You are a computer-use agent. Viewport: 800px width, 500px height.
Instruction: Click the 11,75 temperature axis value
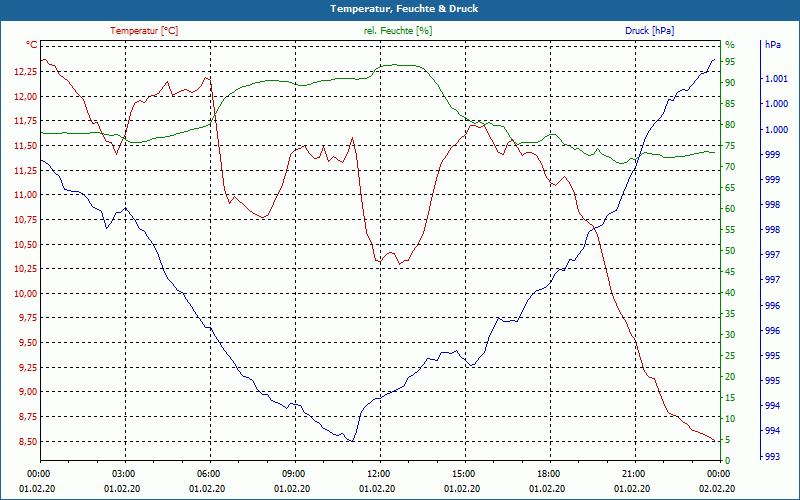point(26,121)
